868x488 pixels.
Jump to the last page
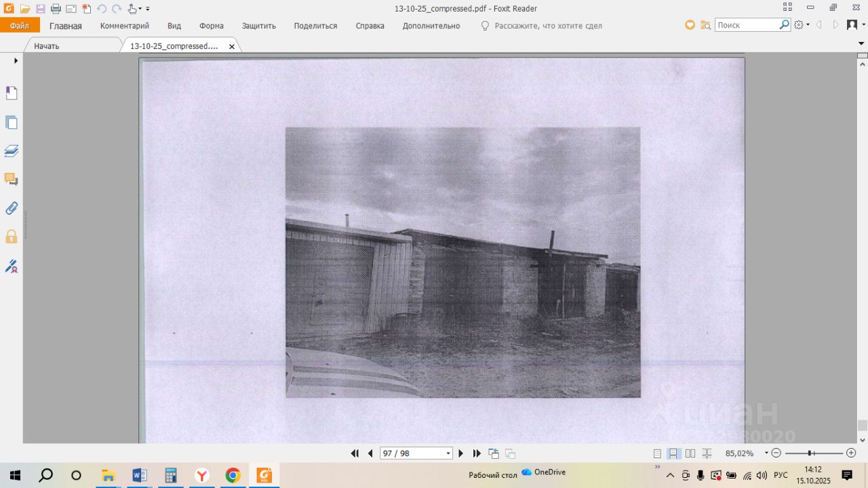(477, 453)
